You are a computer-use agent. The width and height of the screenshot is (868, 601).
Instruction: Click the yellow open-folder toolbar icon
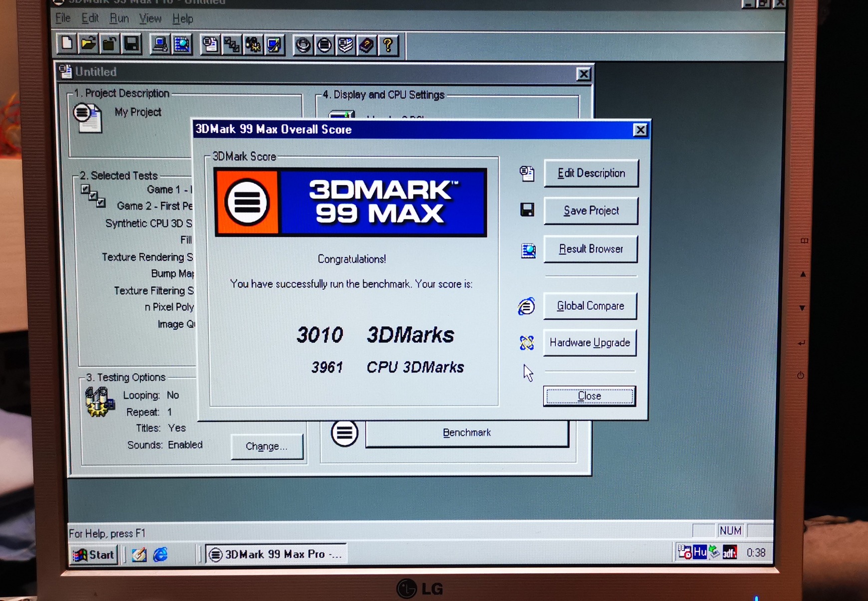click(x=88, y=44)
